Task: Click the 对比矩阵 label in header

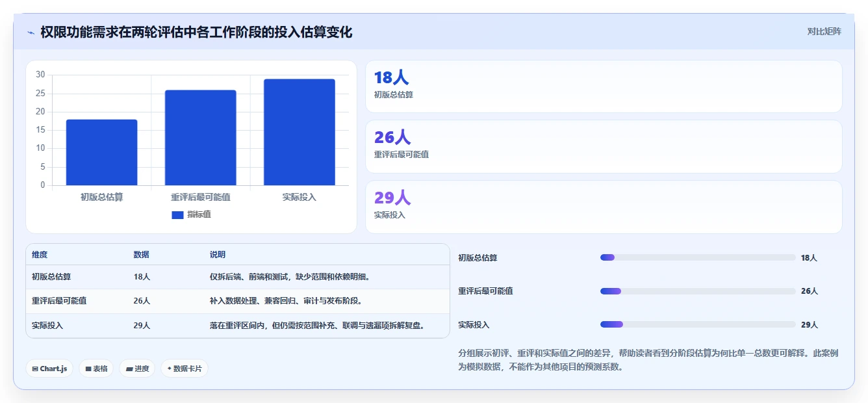Action: coord(824,31)
